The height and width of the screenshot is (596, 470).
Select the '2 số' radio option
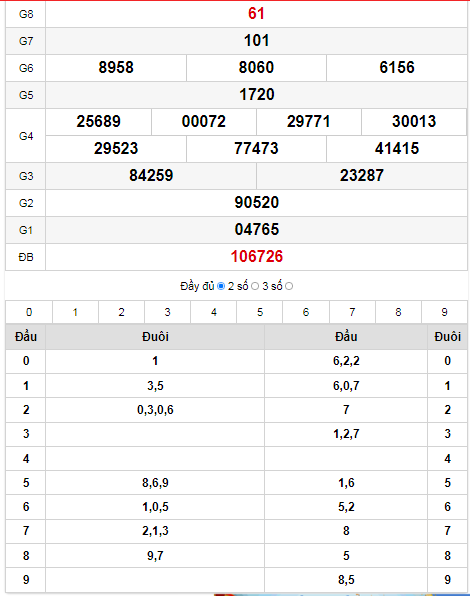pos(255,286)
